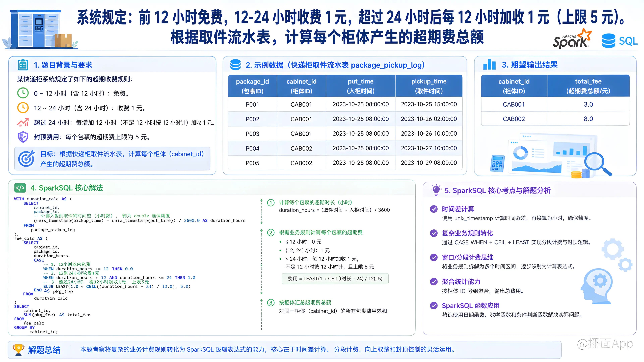This screenshot has height=362, width=644.
Task: Click CAB002 in the expected output table
Action: click(514, 119)
